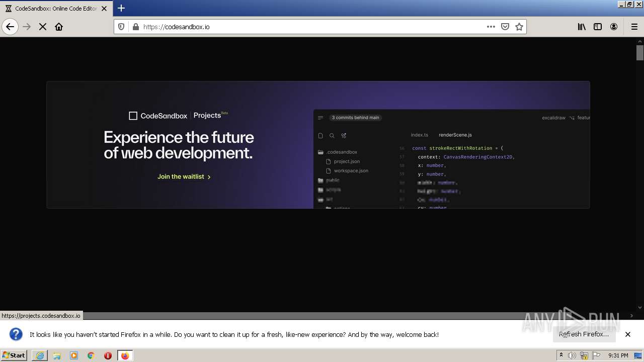Open the Windows Start menu
The image size is (644, 362).
14,355
